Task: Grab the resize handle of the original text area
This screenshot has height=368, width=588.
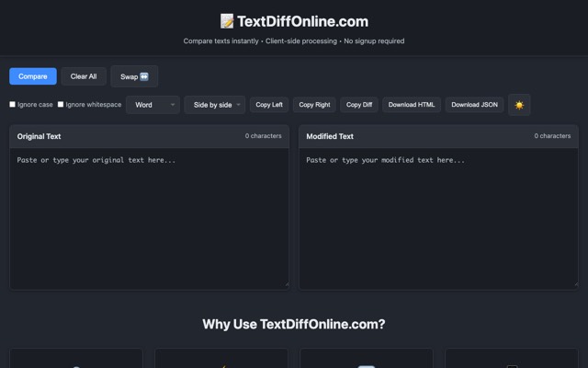Action: [287, 284]
